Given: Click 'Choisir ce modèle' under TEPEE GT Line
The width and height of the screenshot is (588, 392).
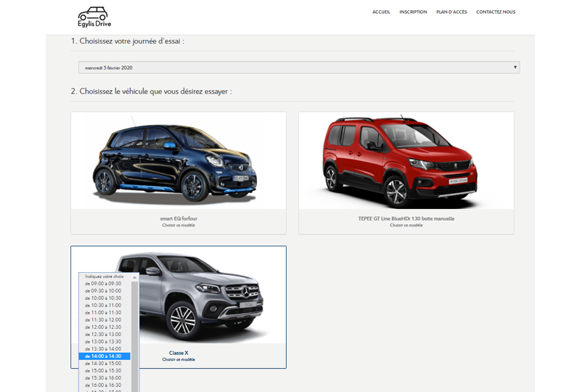Looking at the screenshot, I should [406, 225].
